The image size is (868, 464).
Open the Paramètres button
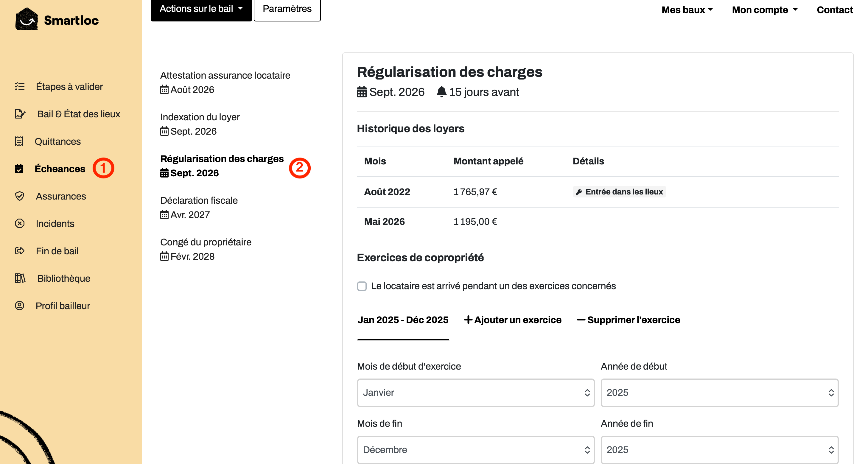[287, 10]
